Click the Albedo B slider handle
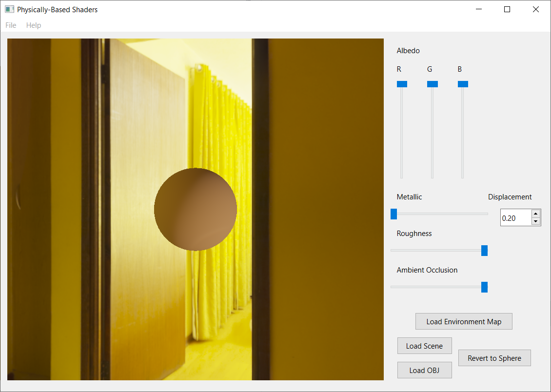 [x=463, y=84]
